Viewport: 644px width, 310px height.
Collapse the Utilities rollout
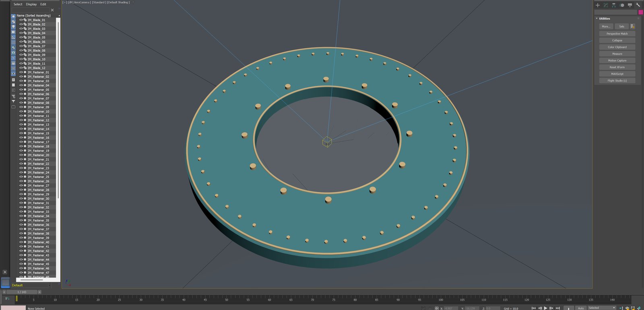pos(597,18)
